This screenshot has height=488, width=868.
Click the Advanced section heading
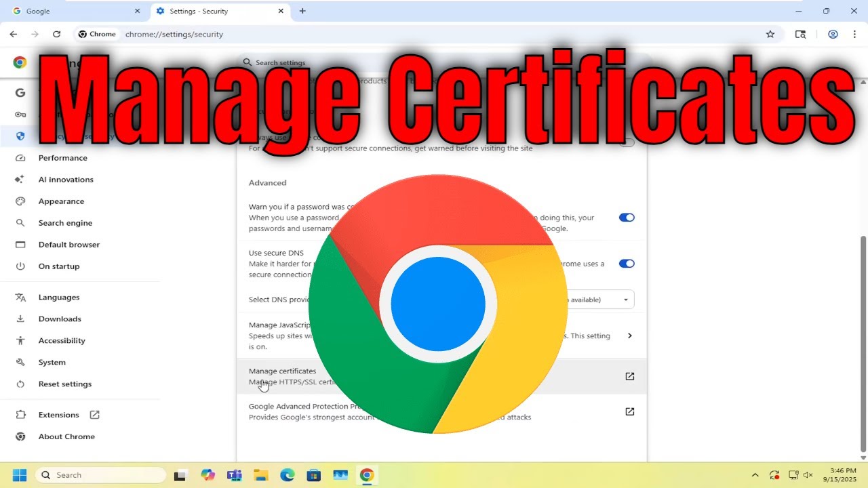point(267,183)
